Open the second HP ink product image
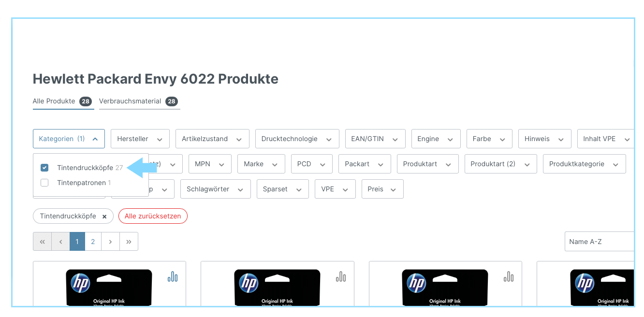Viewport: 644px width, 317px height. point(278,288)
